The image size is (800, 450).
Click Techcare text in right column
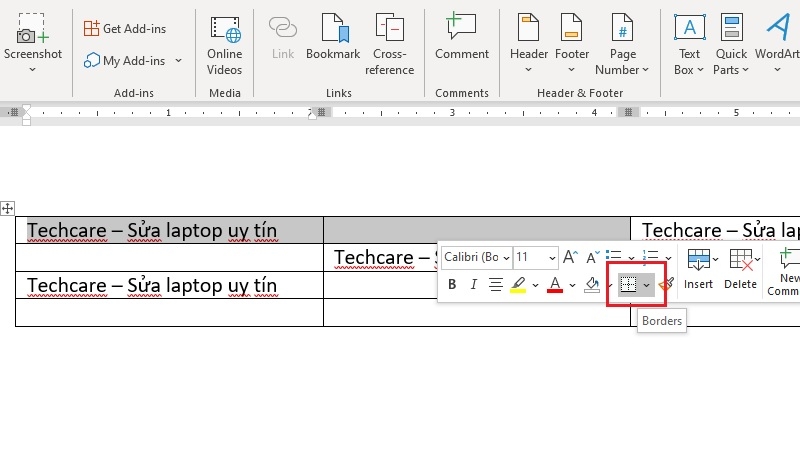pos(720,231)
